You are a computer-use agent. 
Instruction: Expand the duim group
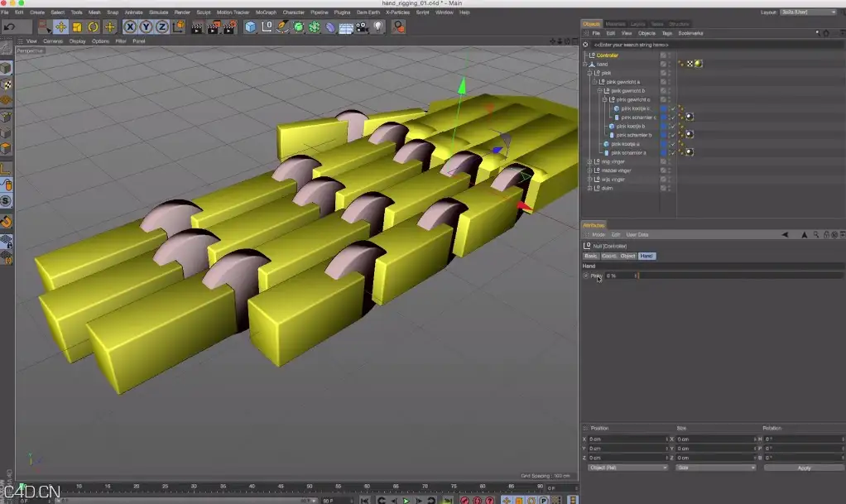coord(589,188)
